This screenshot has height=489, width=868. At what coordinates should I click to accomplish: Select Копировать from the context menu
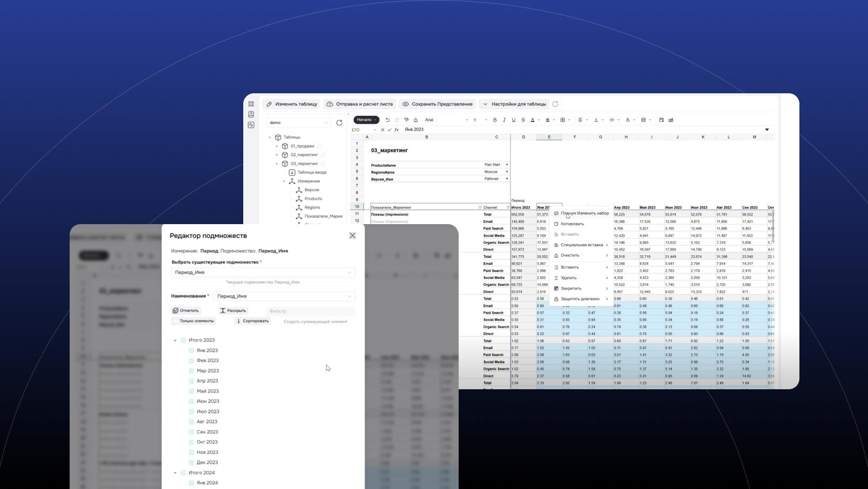click(572, 224)
